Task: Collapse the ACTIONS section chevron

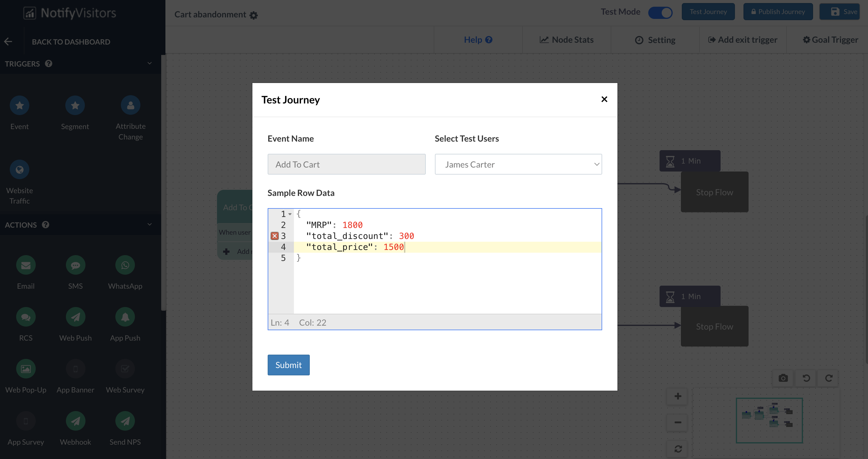Action: [150, 224]
